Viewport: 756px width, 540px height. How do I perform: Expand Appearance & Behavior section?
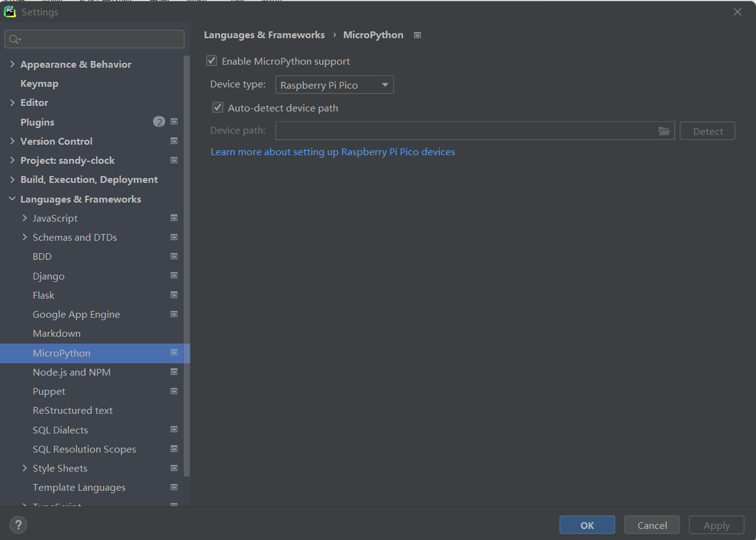12,64
